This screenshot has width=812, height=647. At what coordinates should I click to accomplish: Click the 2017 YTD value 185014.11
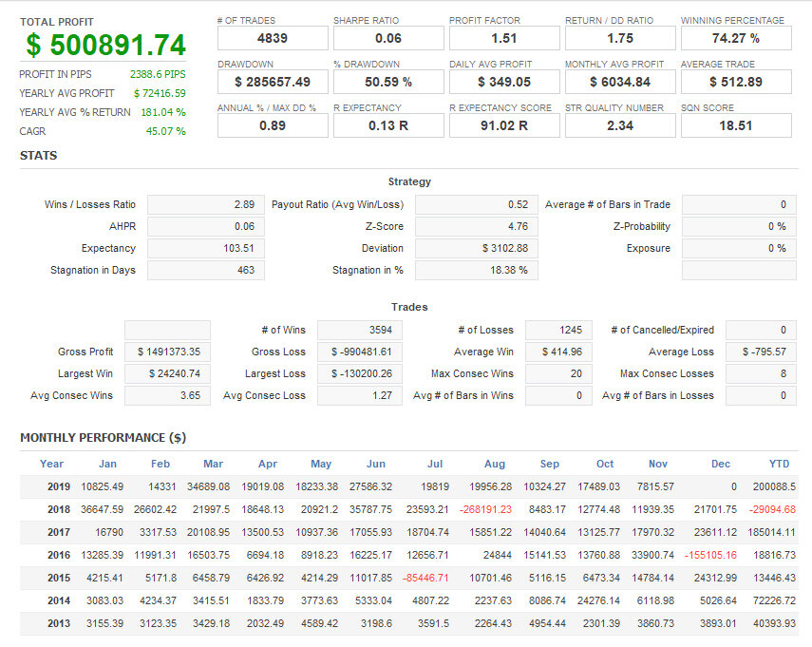tap(771, 532)
